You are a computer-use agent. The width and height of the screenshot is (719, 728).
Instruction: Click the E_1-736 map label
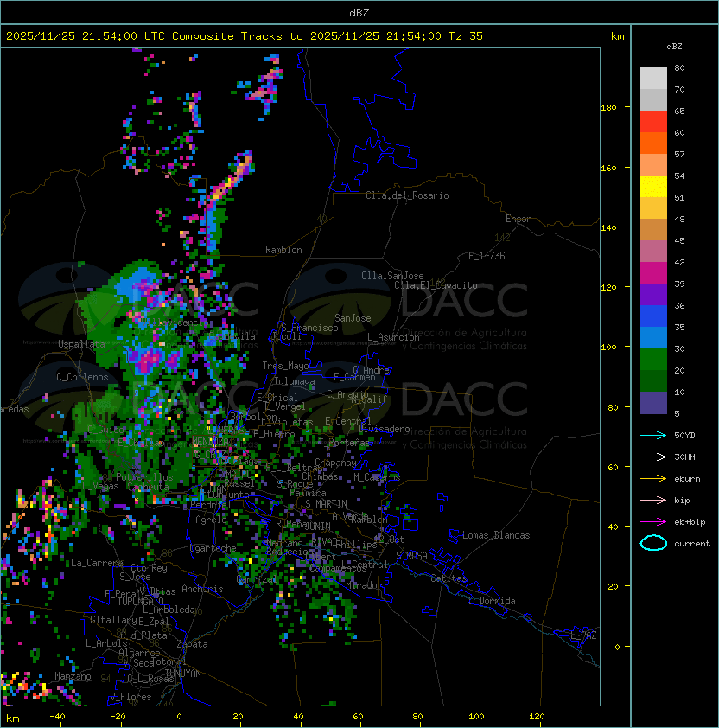click(x=487, y=256)
